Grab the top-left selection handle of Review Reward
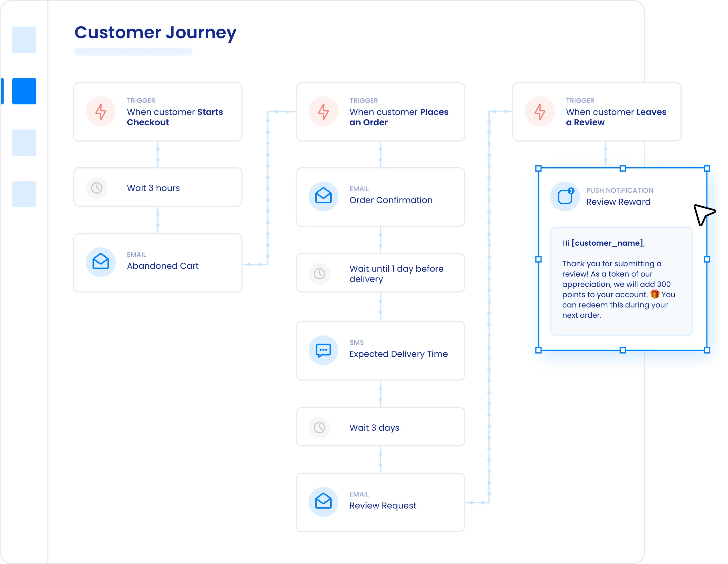This screenshot has height=564, width=728. coord(538,168)
